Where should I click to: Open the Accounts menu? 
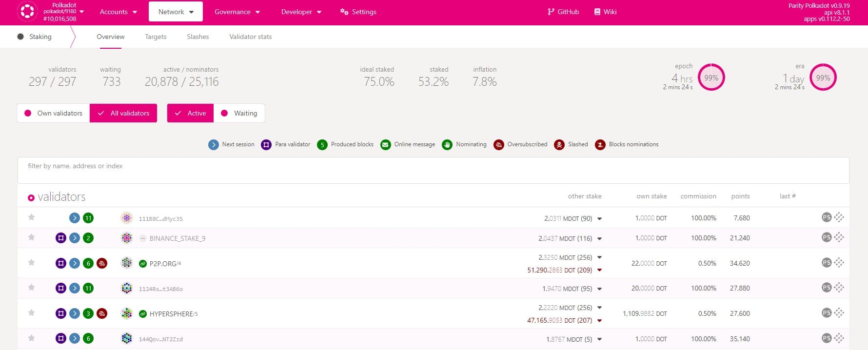118,12
